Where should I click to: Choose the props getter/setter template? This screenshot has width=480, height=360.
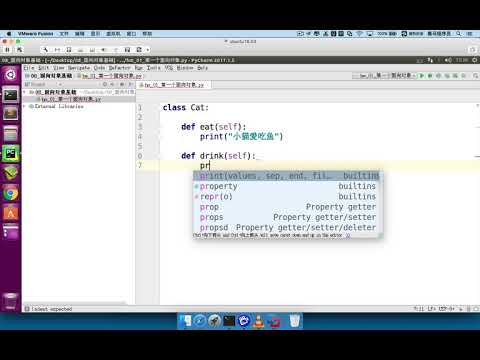(x=288, y=217)
